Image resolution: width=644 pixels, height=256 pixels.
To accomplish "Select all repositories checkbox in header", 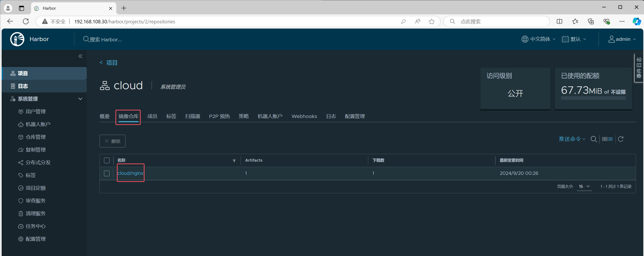I will tap(107, 160).
